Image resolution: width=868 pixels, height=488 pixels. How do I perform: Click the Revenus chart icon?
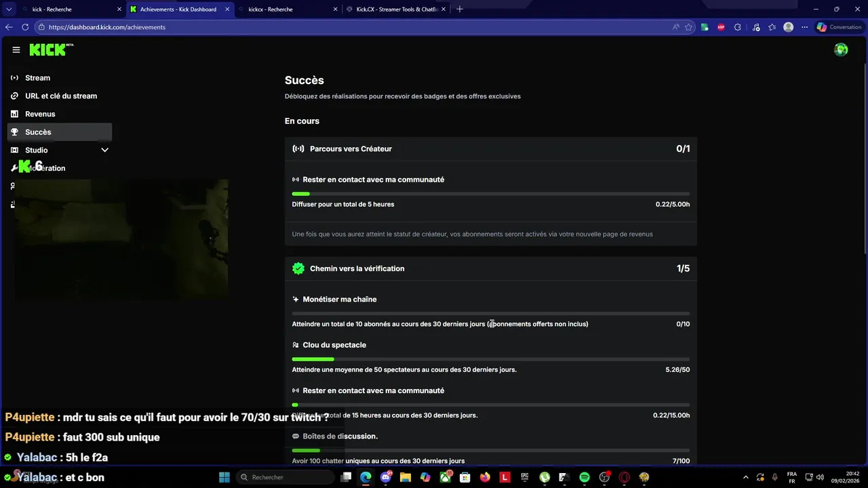pos(14,114)
